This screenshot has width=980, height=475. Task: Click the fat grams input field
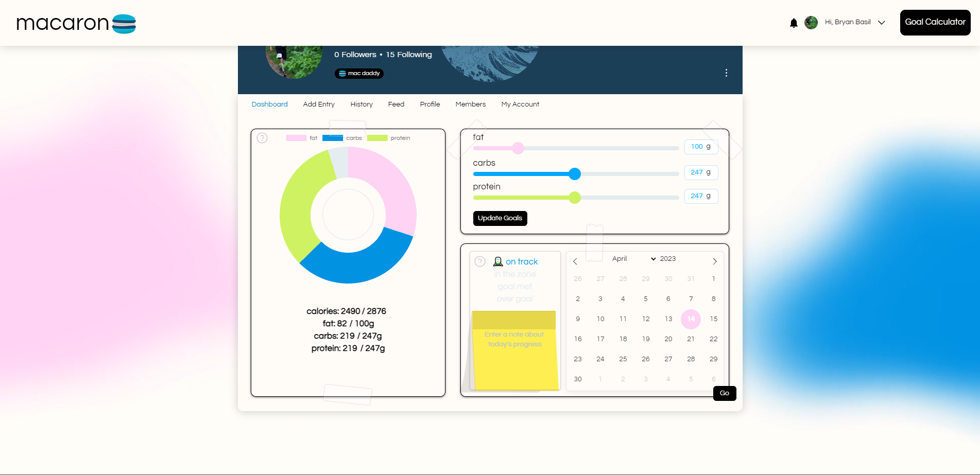(701, 147)
